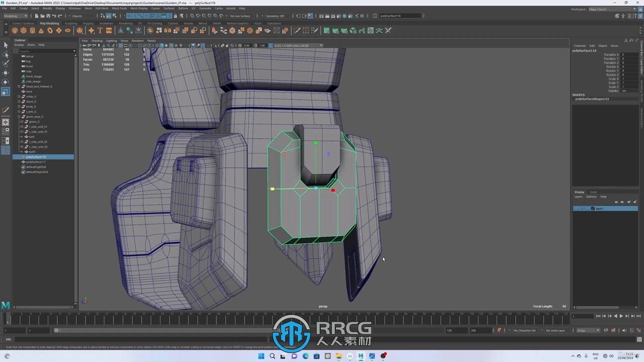Image resolution: width=644 pixels, height=362 pixels.
Task: Select polySurface117 in Outliner
Action: 36,162
